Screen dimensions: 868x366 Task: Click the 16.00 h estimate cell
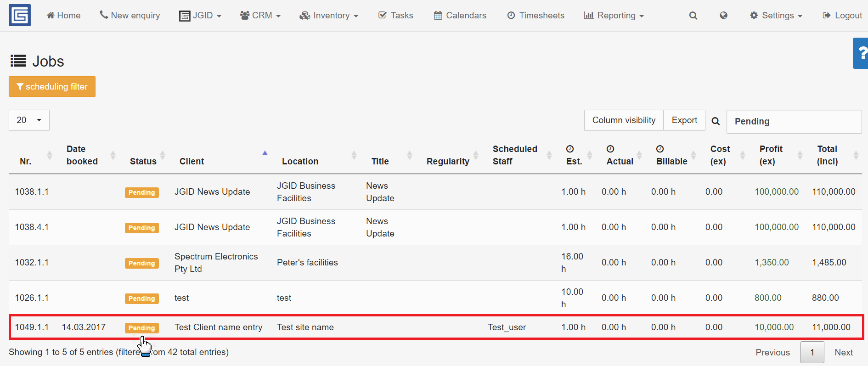[x=572, y=263]
